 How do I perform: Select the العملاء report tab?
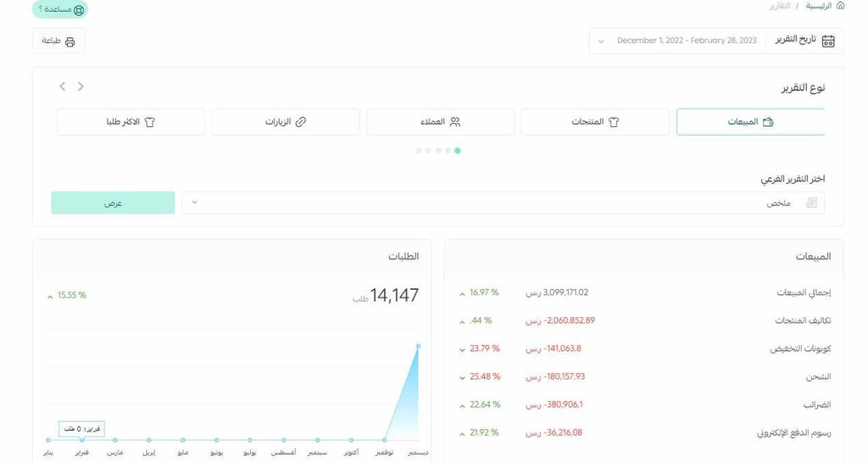(440, 122)
